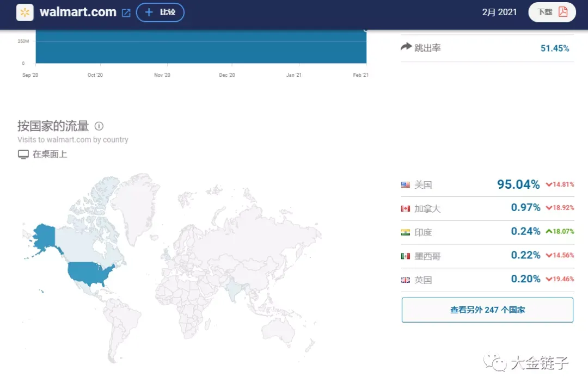Image resolution: width=588 pixels, height=389 pixels.
Task: Click the Dec '20 chart axis label
Action: (x=227, y=75)
